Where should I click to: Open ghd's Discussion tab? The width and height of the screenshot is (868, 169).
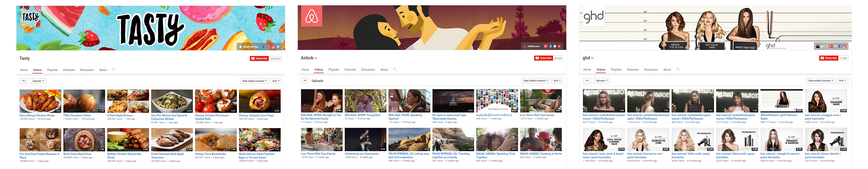651,70
